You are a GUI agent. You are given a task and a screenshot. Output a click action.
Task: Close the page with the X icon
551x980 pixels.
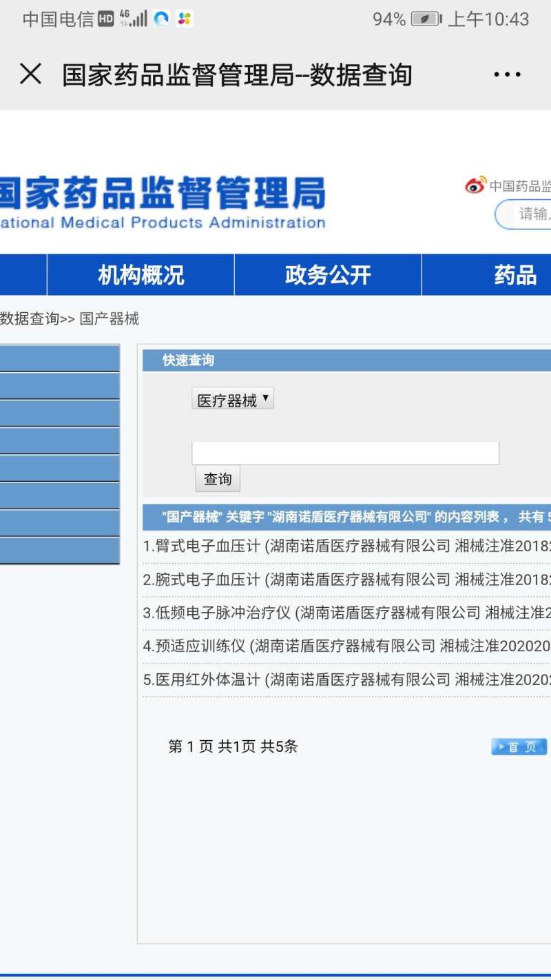click(30, 74)
